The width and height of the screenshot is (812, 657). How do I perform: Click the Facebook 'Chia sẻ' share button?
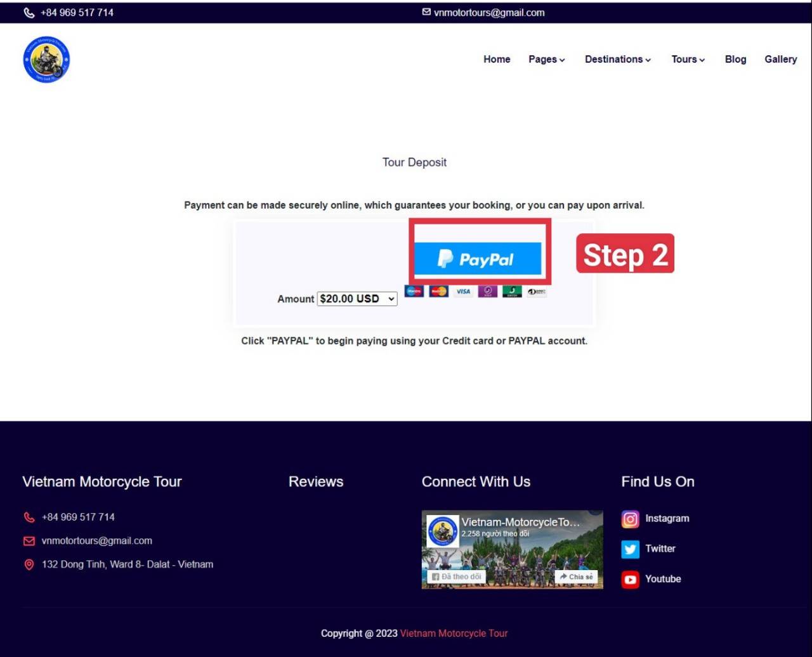coord(576,576)
